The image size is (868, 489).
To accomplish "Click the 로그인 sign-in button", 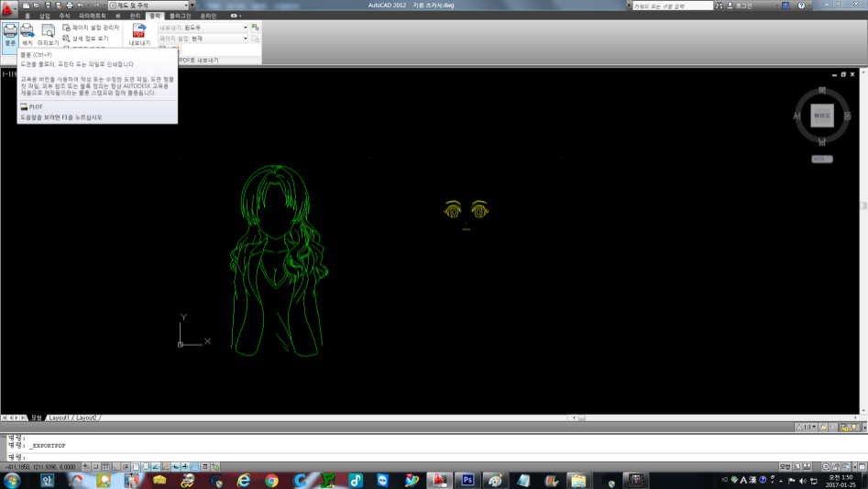I will tap(740, 6).
